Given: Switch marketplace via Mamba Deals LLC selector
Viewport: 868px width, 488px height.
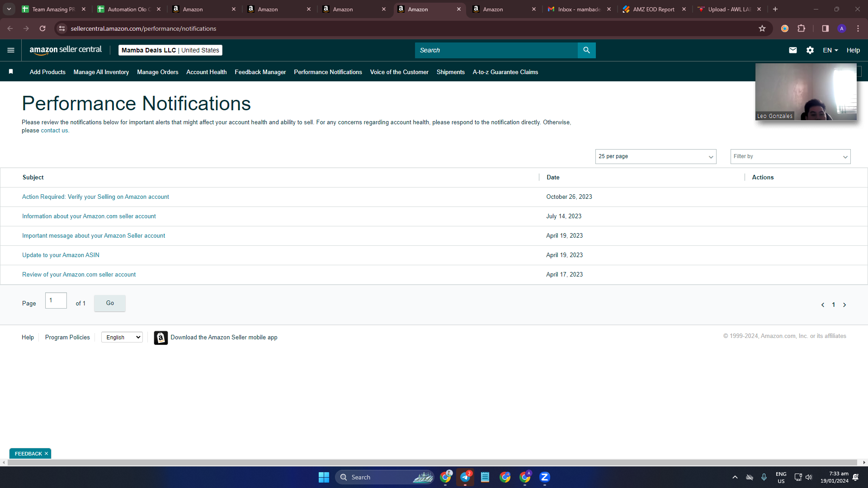Looking at the screenshot, I should [170, 50].
